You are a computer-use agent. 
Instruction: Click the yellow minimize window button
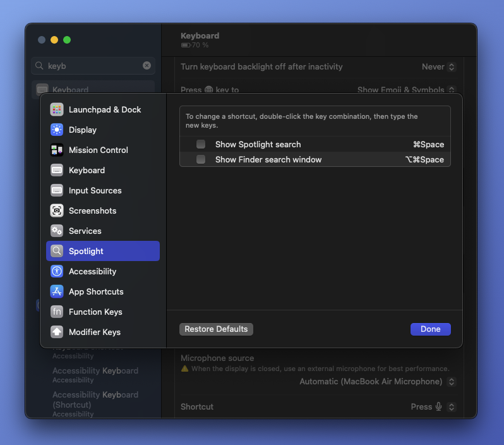point(54,40)
